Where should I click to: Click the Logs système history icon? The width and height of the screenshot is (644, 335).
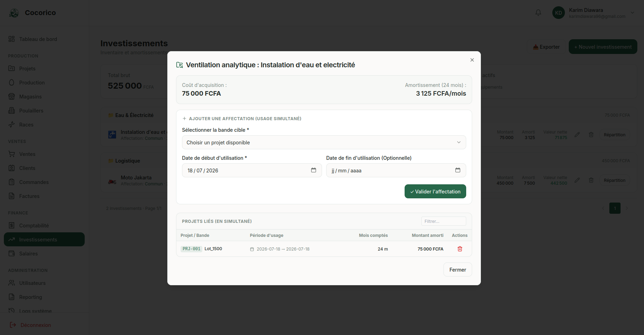coord(12,310)
